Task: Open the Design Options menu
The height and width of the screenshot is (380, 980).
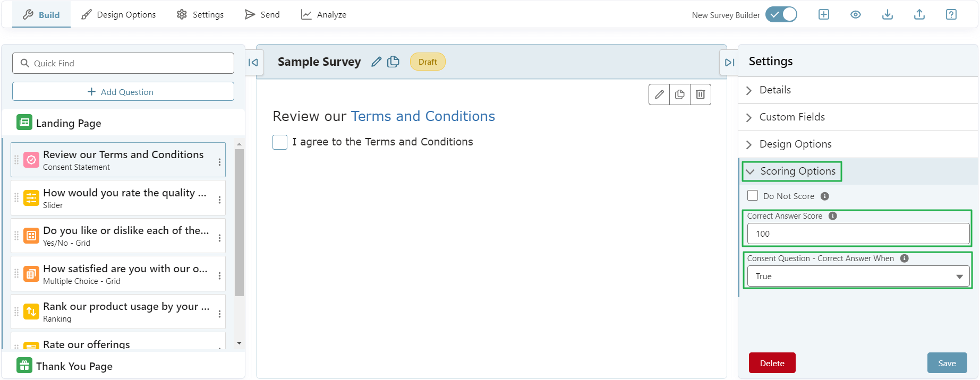Action: click(118, 14)
